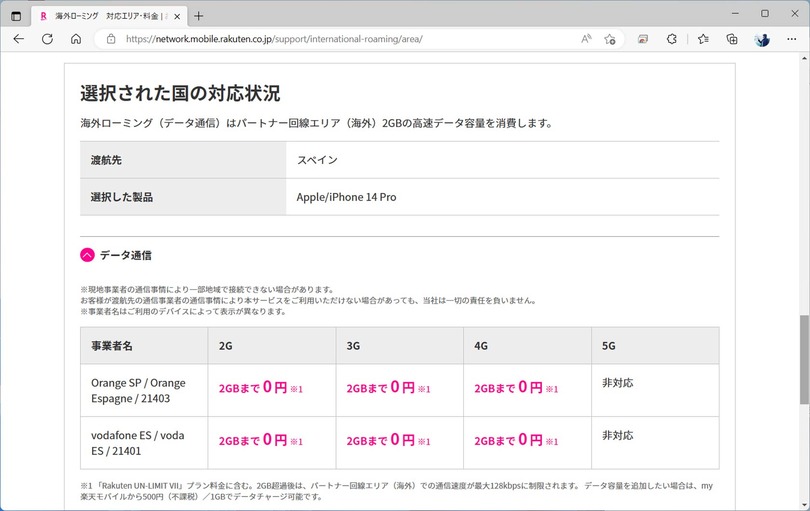Collapse the データ通信 section
The height and width of the screenshot is (511, 810).
87,255
